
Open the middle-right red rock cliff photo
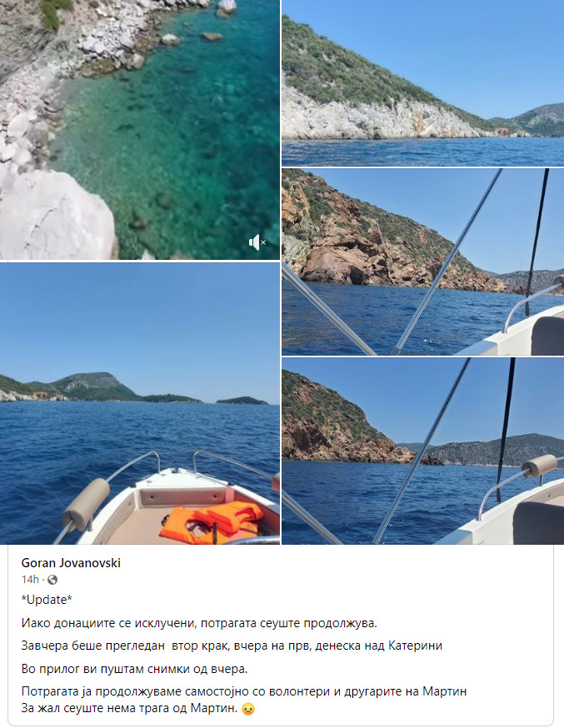point(423,262)
